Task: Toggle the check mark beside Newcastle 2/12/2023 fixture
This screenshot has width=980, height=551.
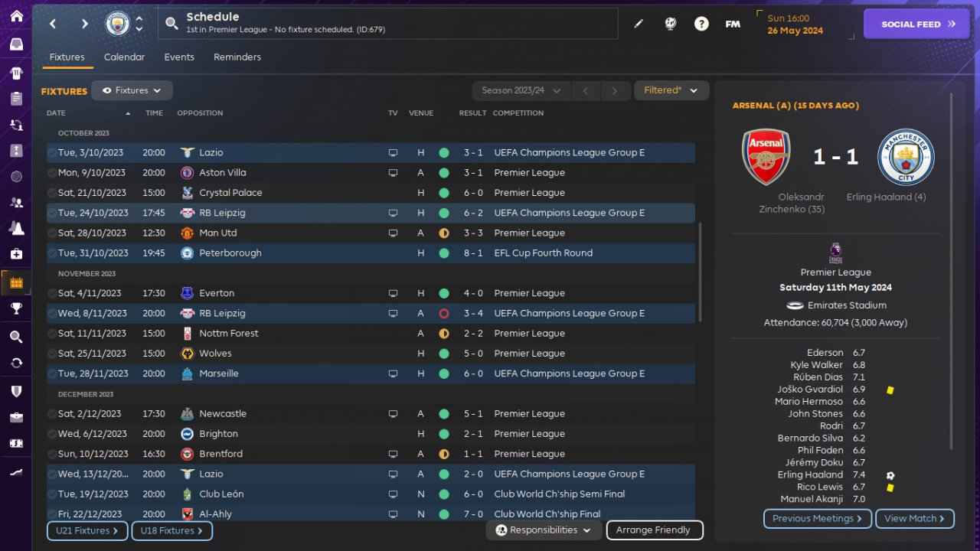Action: (x=52, y=414)
